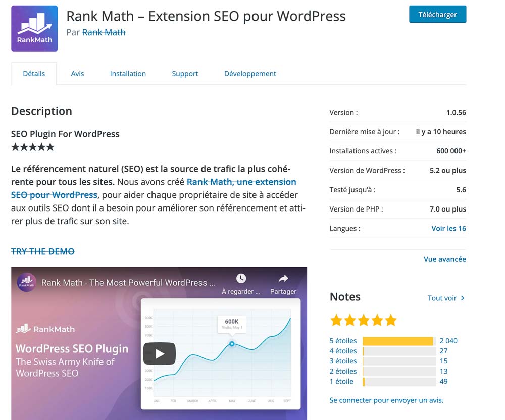Click the 'SEO Plugin For WordPress' subheading
Viewport: 505px width, 420px height.
(x=65, y=134)
